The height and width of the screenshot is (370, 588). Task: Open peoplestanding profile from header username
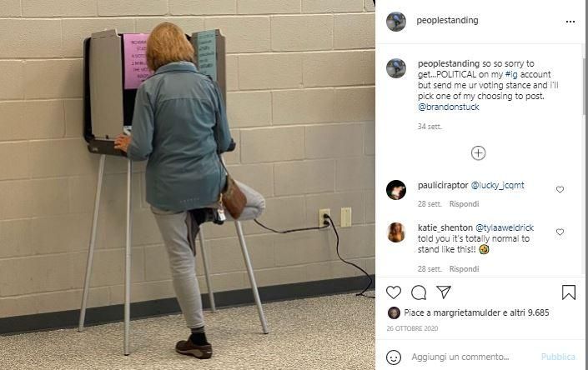point(447,20)
